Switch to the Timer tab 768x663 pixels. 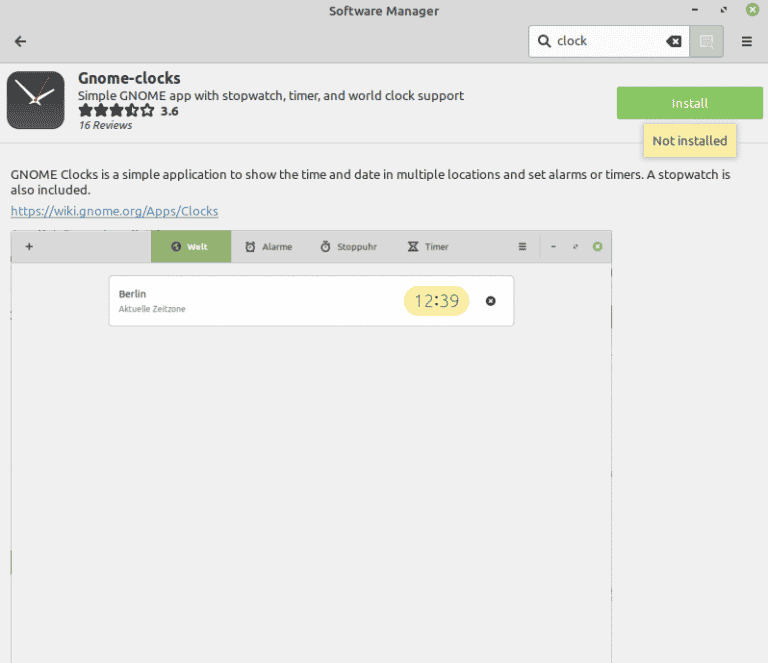pos(428,246)
